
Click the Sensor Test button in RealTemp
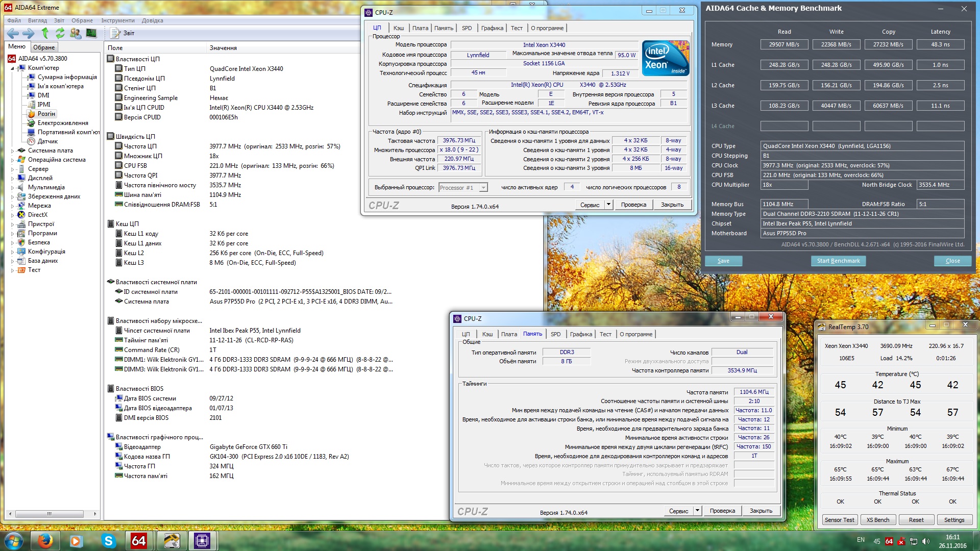point(839,520)
